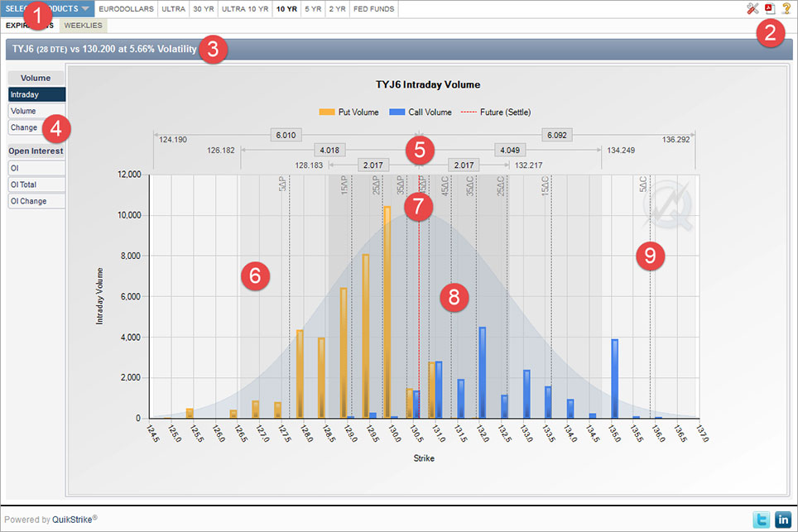
Task: Open the Volume Change view
Action: click(24, 127)
